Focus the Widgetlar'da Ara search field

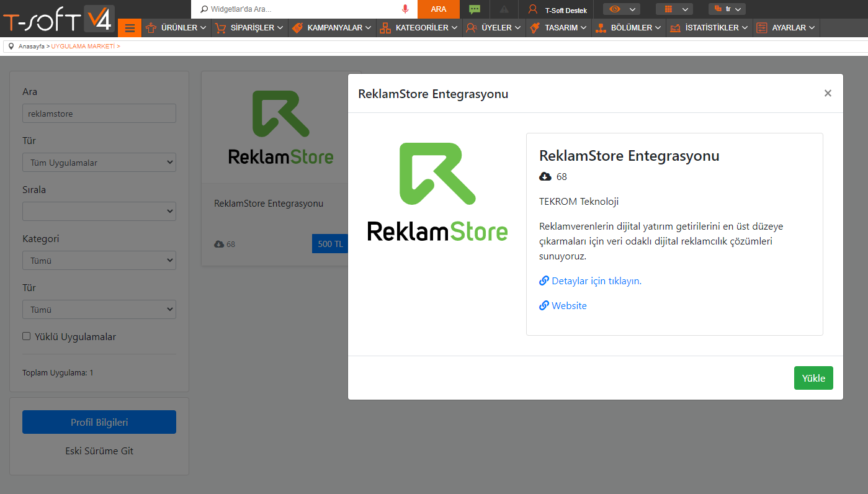(304, 9)
